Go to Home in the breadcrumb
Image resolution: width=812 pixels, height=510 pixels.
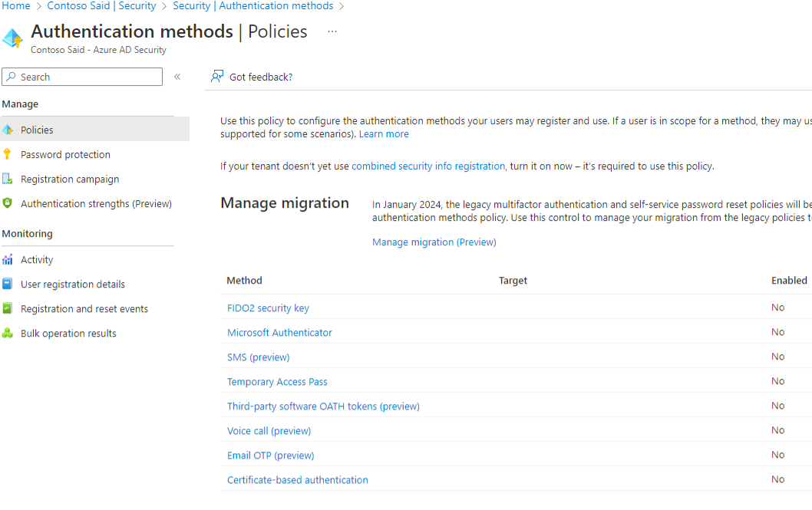(16, 6)
